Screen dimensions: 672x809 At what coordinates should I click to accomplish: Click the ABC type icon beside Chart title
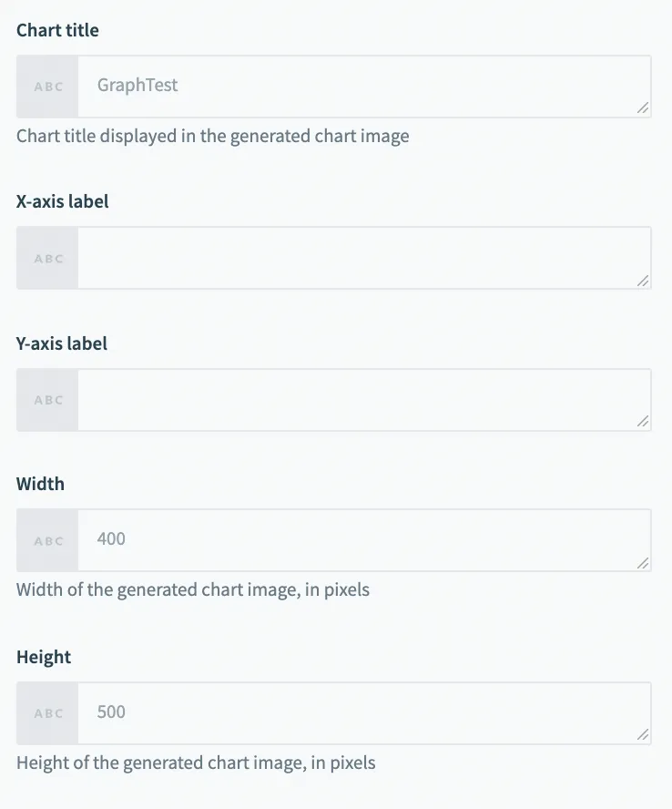pyautogui.click(x=48, y=87)
